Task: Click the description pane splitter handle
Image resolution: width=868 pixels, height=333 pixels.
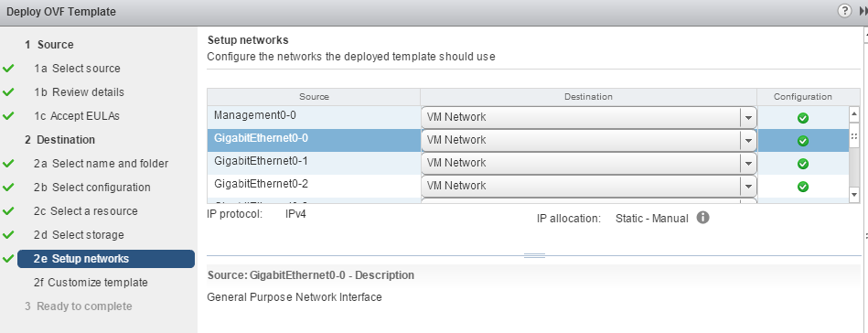Action: (534, 255)
